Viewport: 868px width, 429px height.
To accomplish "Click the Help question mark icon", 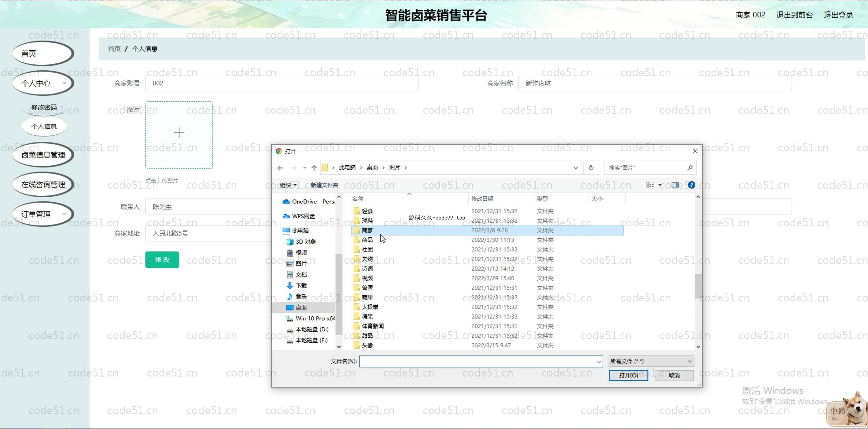I will coord(691,185).
